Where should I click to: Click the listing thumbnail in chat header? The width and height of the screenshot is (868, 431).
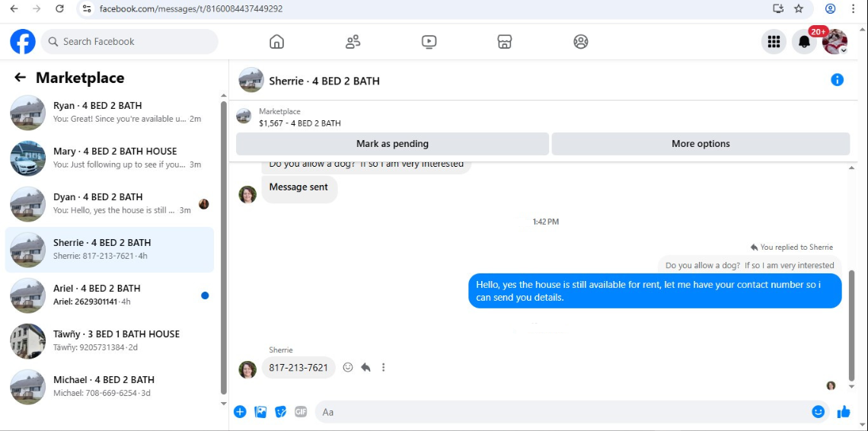(251, 80)
